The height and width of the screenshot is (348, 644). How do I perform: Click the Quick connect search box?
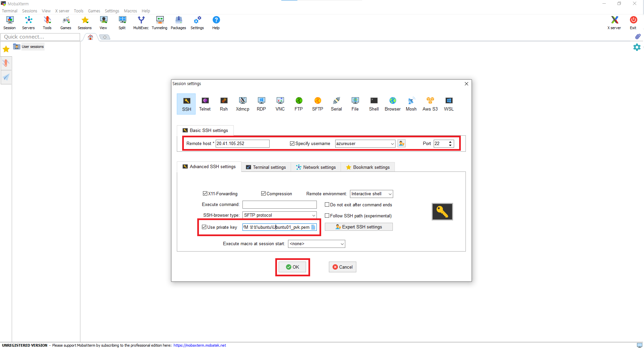tap(40, 37)
